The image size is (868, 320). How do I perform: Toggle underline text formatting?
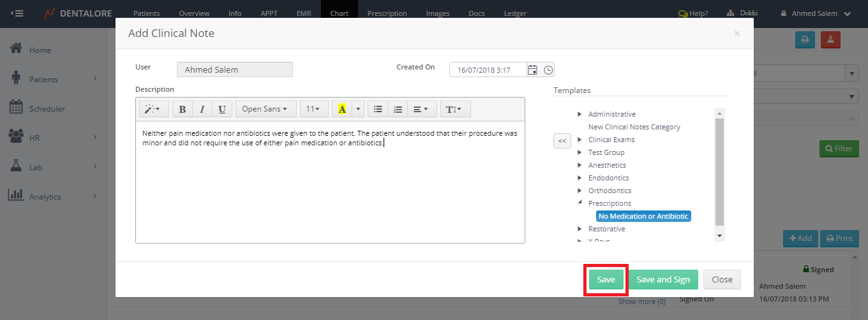click(221, 109)
